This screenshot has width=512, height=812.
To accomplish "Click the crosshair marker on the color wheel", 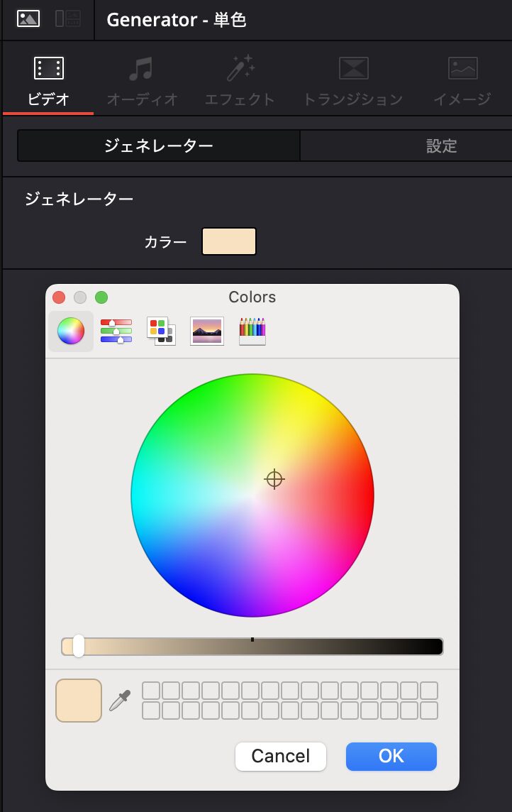I will [274, 480].
